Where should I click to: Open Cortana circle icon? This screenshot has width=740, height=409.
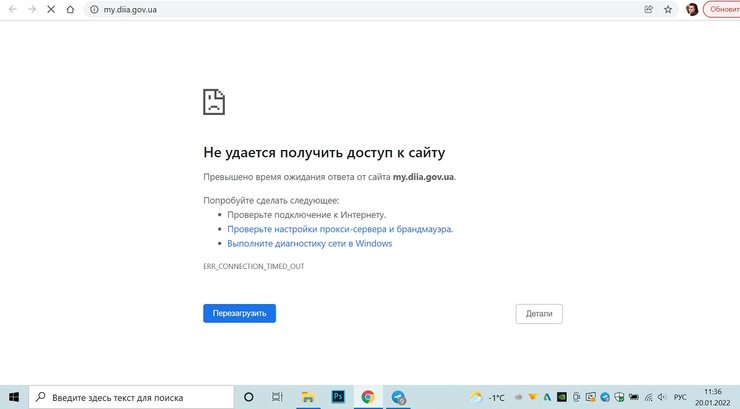[x=249, y=397]
